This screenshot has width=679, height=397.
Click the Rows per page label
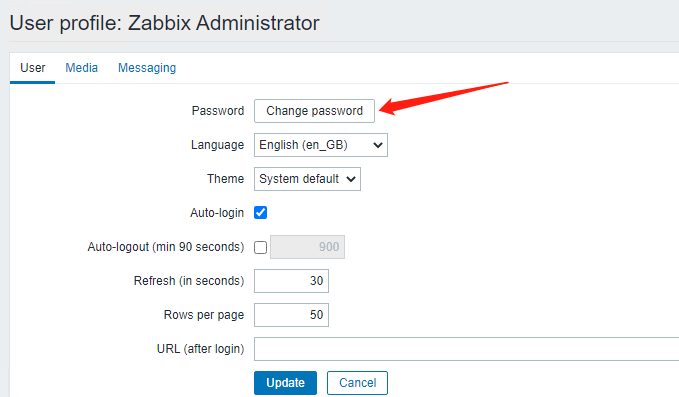pyautogui.click(x=204, y=315)
